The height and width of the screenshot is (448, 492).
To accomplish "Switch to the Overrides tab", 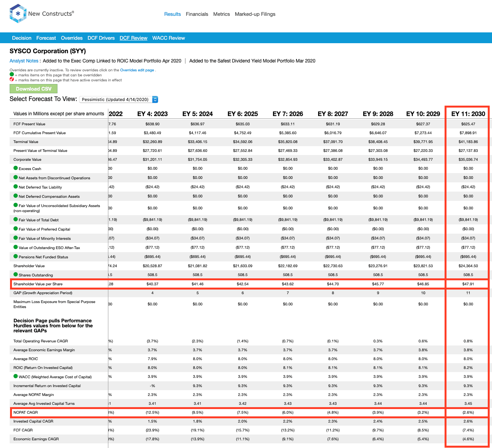I will (x=72, y=38).
